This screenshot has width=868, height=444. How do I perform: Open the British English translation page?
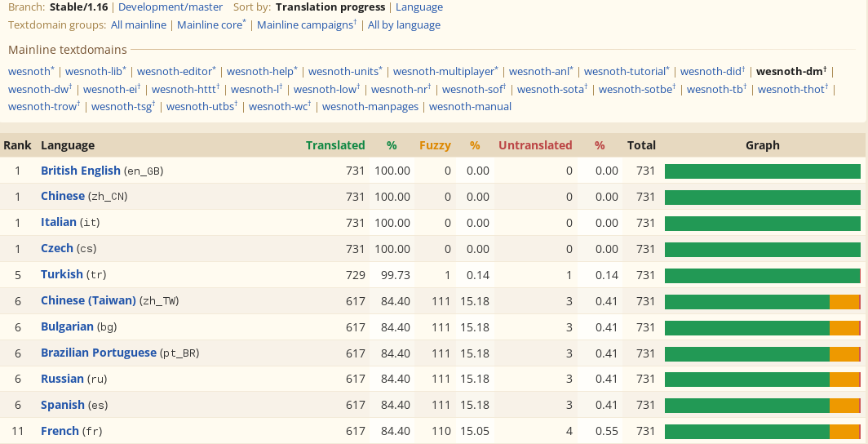pyautogui.click(x=81, y=171)
